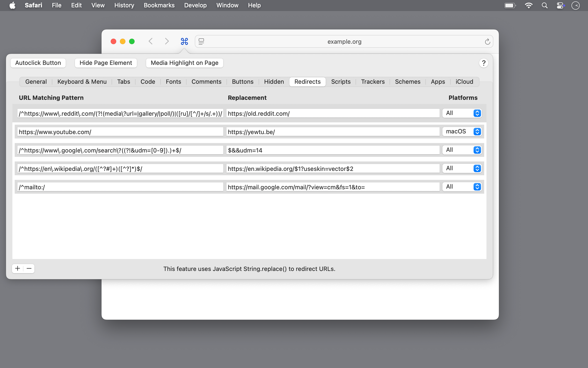Edit the google search URL pattern field
Viewport: 588px width, 368px height.
(120, 150)
